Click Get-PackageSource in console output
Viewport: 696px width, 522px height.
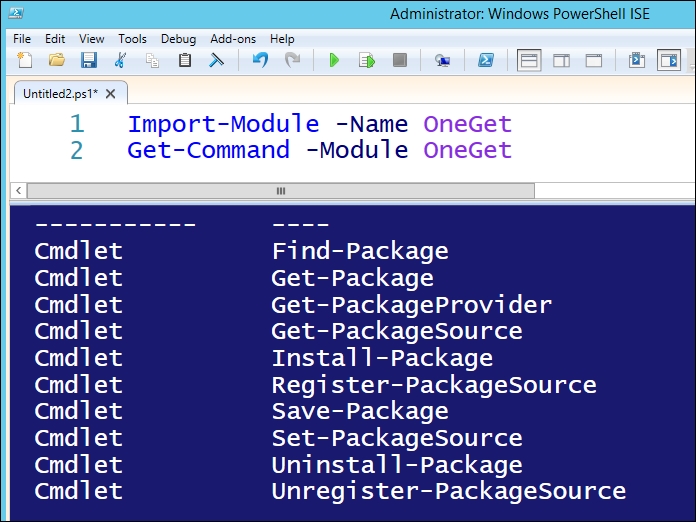(397, 332)
